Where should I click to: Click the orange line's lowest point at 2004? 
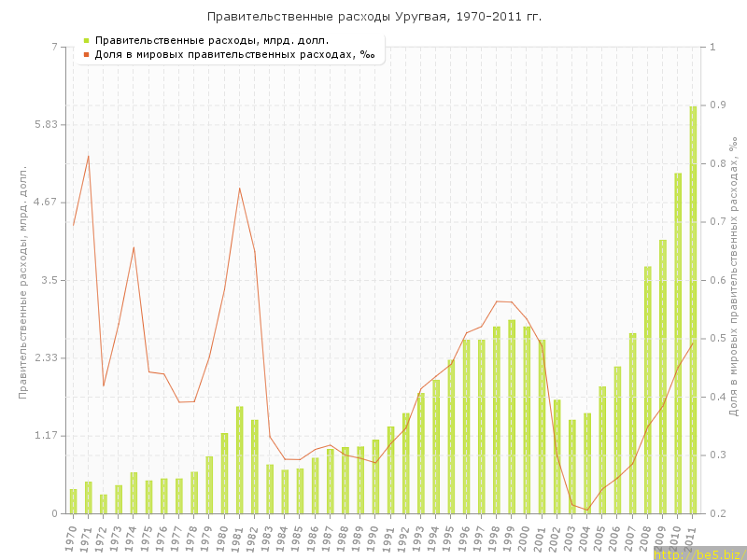point(587,511)
